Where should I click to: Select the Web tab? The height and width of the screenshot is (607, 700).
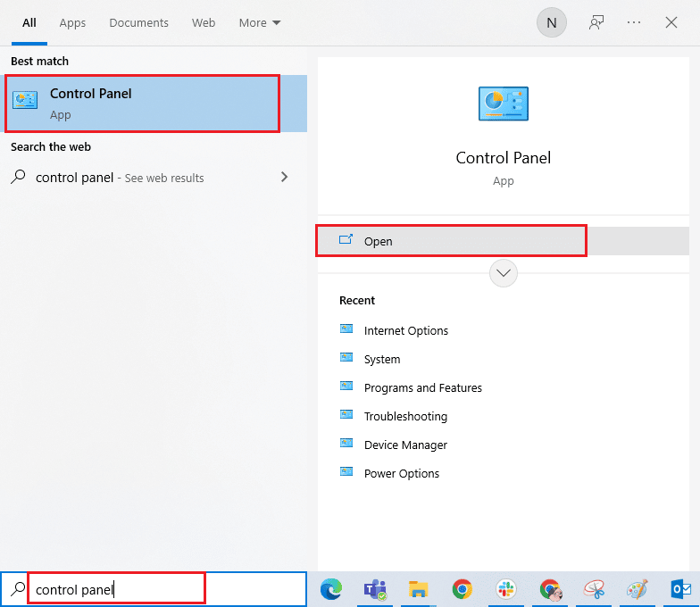tap(204, 23)
